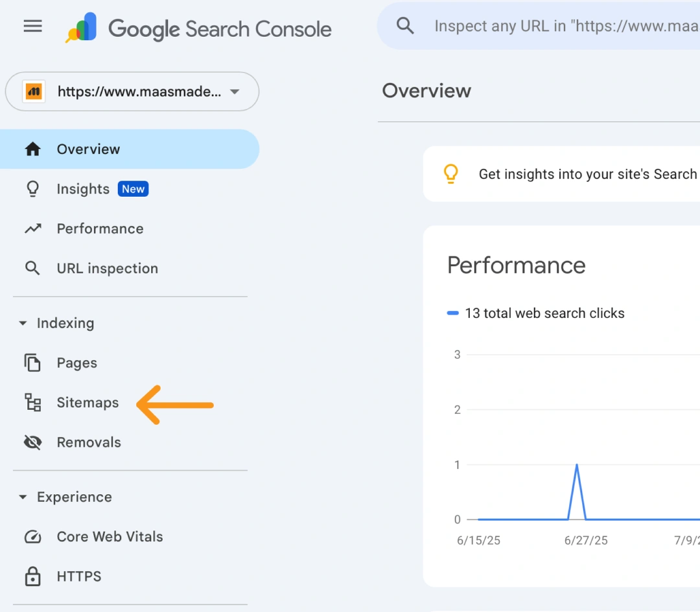Image resolution: width=700 pixels, height=612 pixels.
Task: Collapse the Experience section
Action: tap(23, 497)
